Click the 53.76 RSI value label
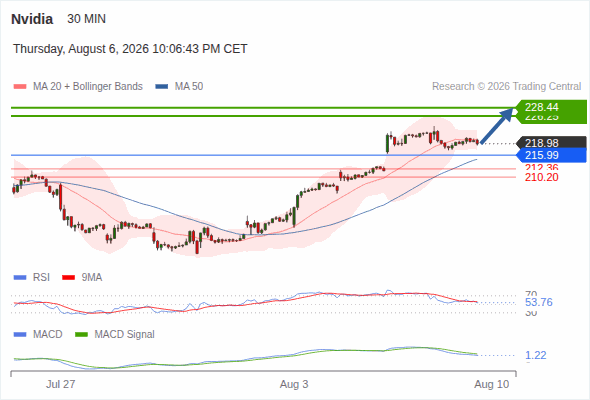This screenshot has width=590, height=400. [539, 302]
